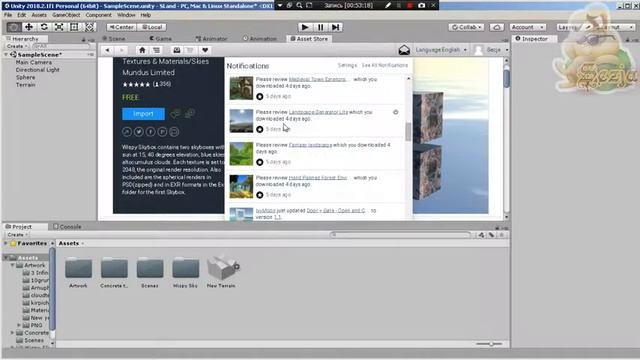
Task: Open Project panel Create dropdown
Action: (17, 235)
